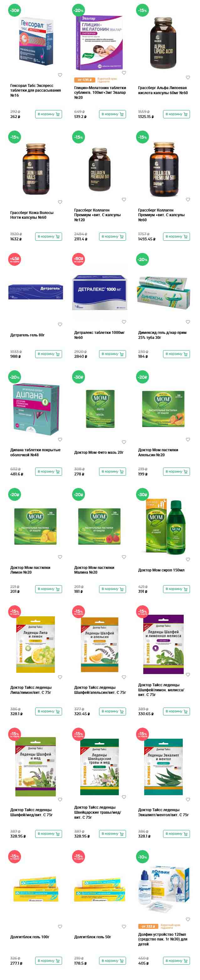This screenshot has height=980, width=200.
Task: Favorite Доктор Мом Фито мазь 20г
Action: coord(124,442)
